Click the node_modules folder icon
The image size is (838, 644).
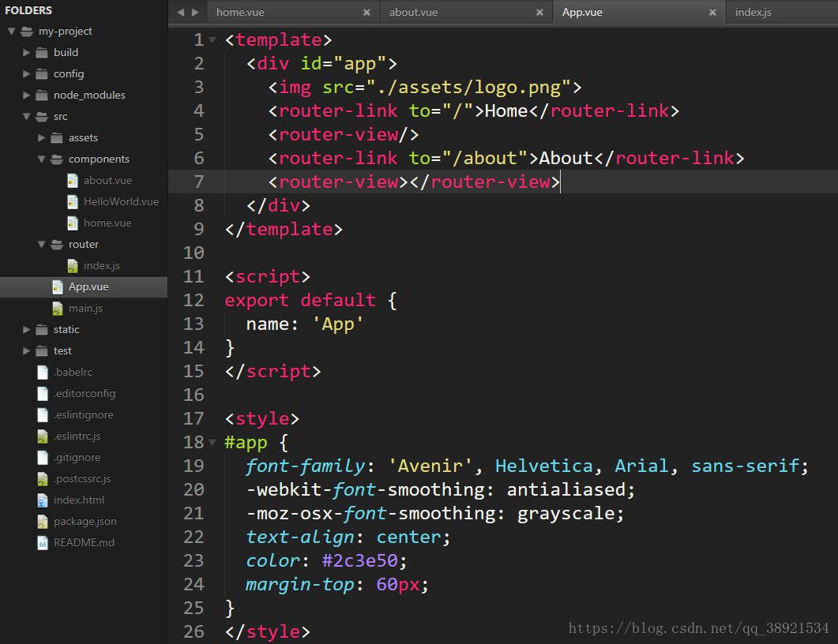(x=42, y=95)
